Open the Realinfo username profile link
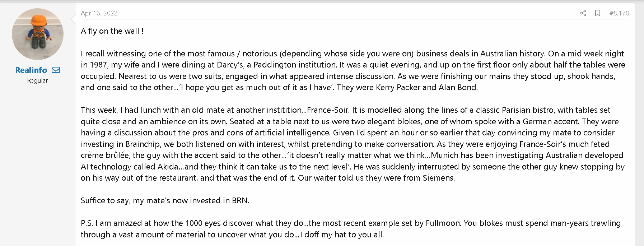Screen dimensions: 644x246 31,70
